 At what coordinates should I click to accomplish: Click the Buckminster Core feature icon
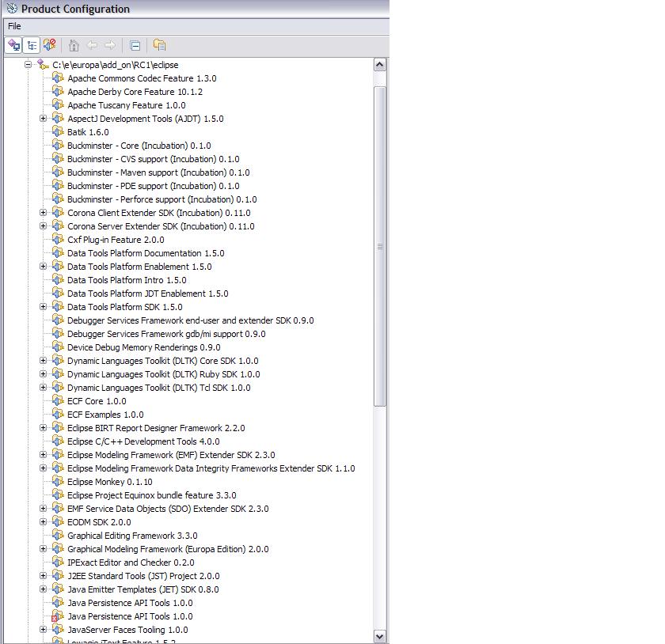pos(58,146)
